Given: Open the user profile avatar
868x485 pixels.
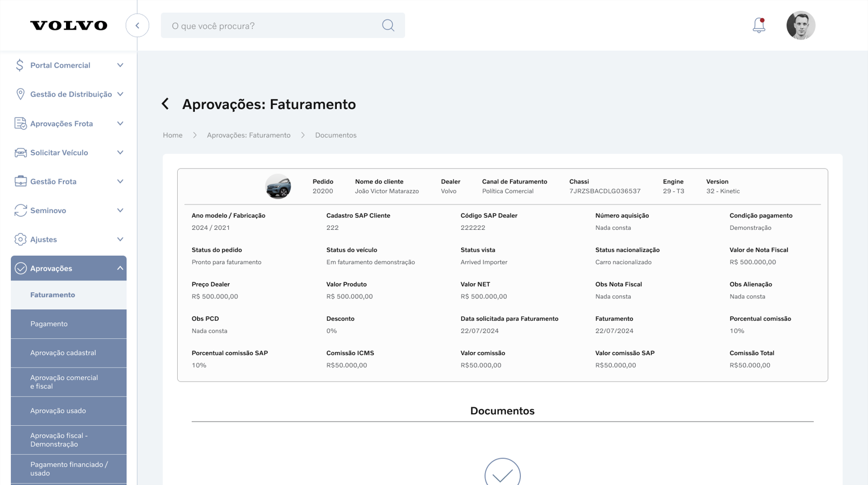Looking at the screenshot, I should coord(800,25).
